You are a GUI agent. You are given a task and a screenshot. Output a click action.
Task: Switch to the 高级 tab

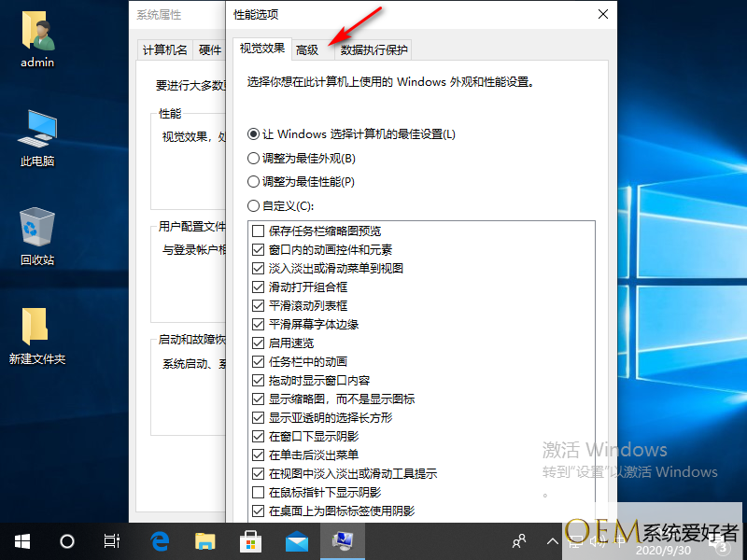click(x=307, y=50)
